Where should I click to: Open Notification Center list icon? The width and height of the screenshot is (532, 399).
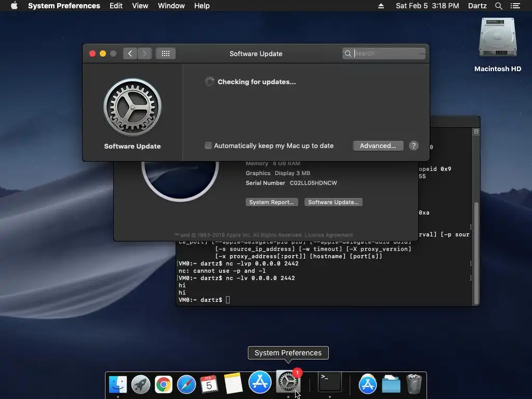pyautogui.click(x=515, y=6)
